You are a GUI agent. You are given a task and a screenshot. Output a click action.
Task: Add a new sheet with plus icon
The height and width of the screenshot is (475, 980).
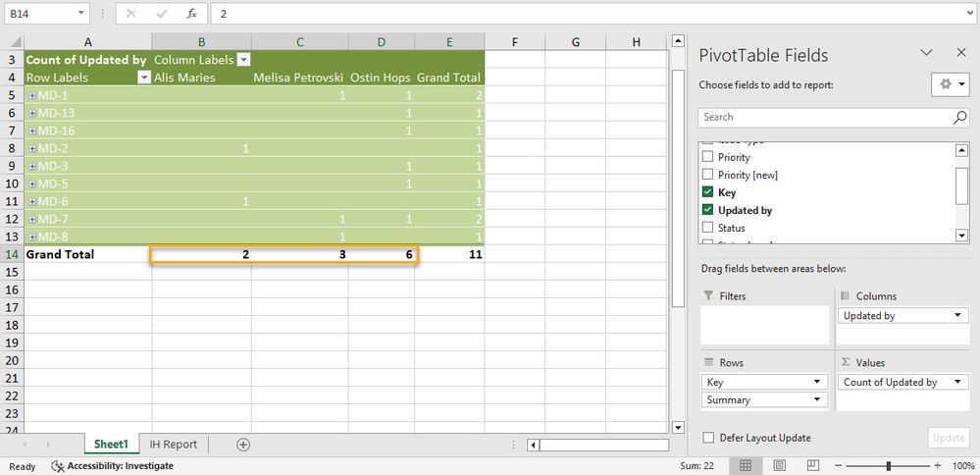point(243,445)
